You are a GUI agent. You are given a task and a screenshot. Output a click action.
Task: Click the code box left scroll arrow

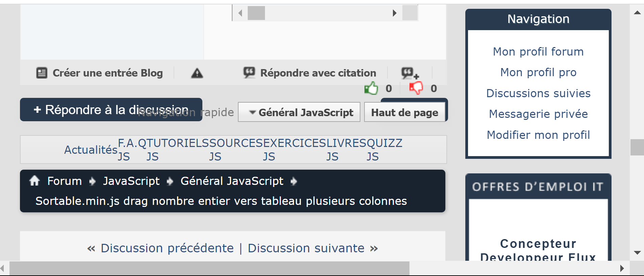(x=240, y=13)
